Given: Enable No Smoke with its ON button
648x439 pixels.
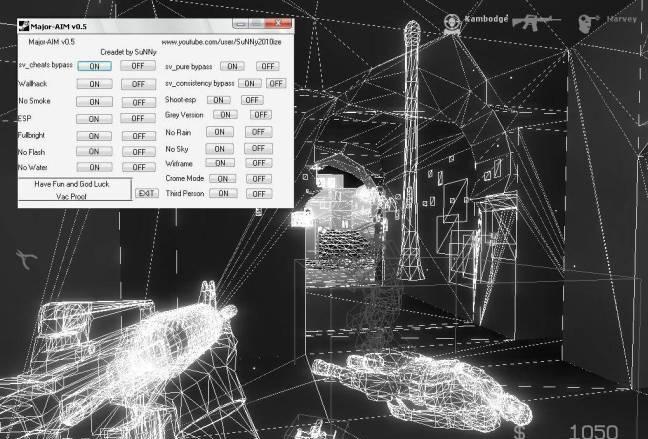Looking at the screenshot, I should [94, 102].
